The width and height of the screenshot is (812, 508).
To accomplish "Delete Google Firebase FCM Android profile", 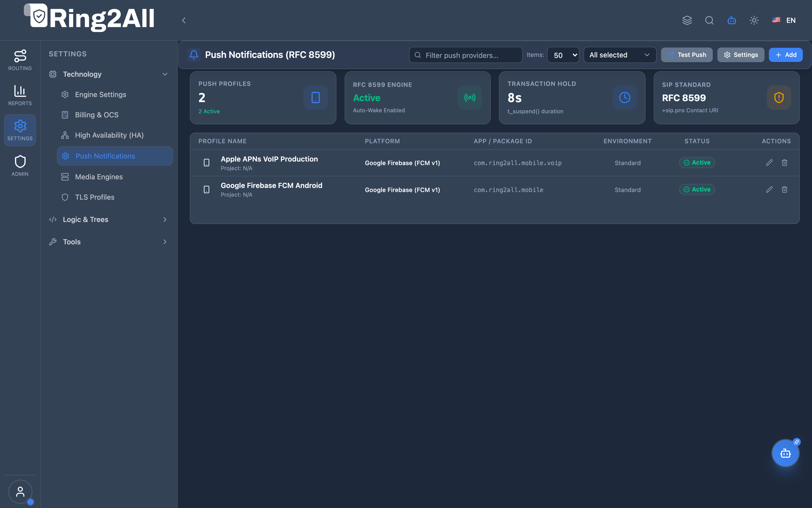I will coord(785,189).
